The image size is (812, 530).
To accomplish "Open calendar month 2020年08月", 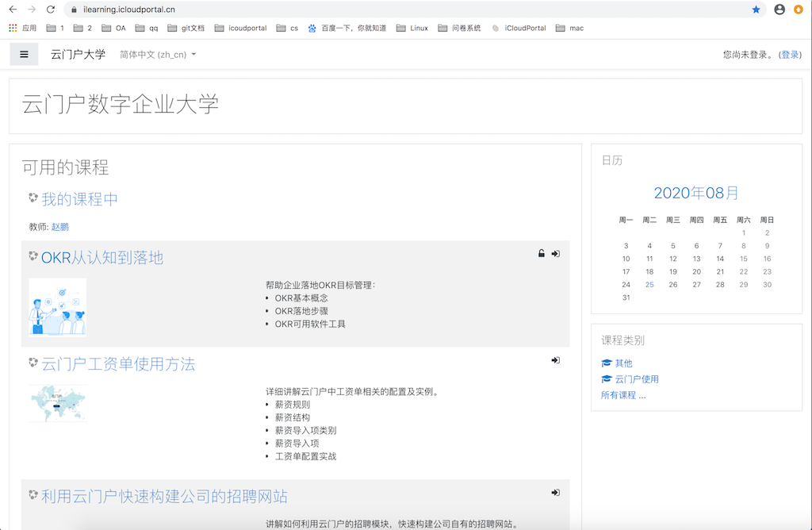I will (x=696, y=193).
